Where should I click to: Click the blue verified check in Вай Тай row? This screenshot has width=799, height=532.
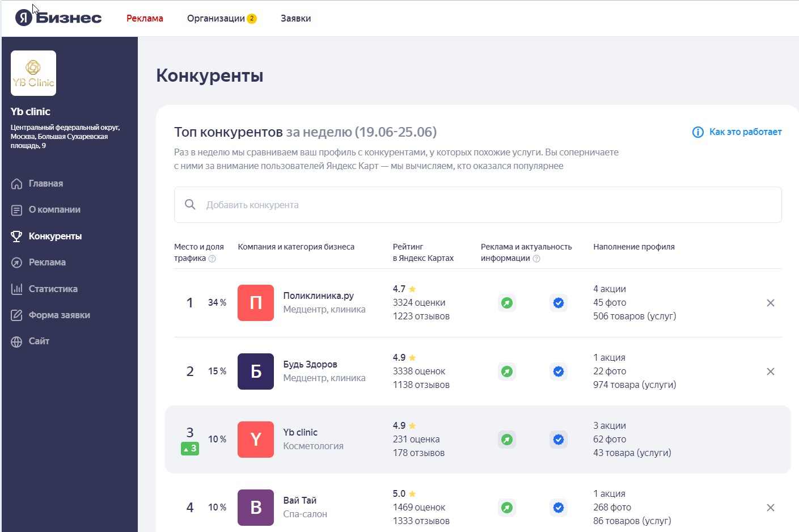pyautogui.click(x=559, y=508)
